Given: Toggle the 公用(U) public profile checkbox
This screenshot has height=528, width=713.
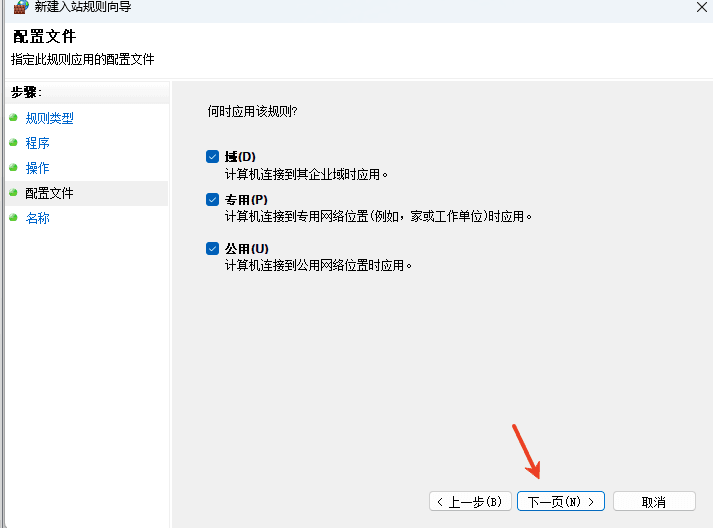Looking at the screenshot, I should point(212,248).
